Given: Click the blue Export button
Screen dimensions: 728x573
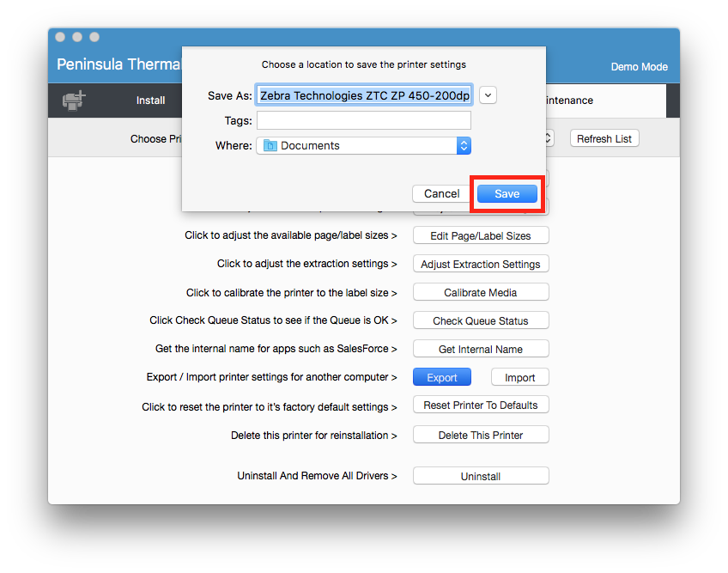Looking at the screenshot, I should (x=442, y=377).
